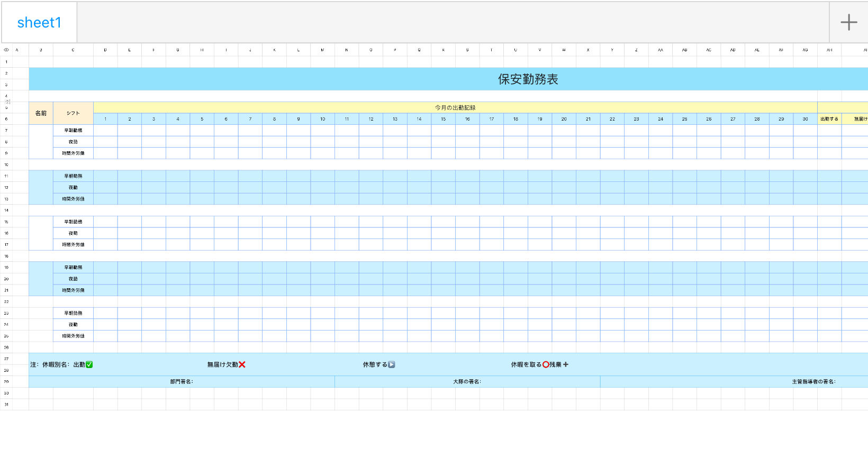Select row 22 by its row header
Viewport: 868px width, 468px height.
(x=6, y=301)
